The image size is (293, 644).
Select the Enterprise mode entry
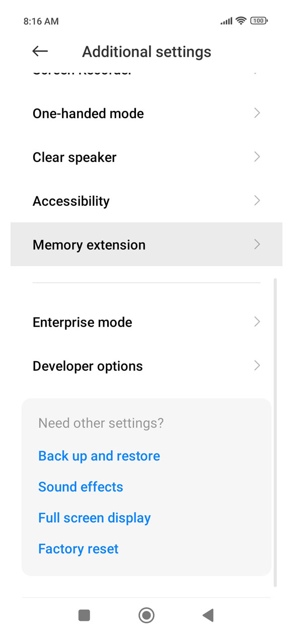pos(146,322)
